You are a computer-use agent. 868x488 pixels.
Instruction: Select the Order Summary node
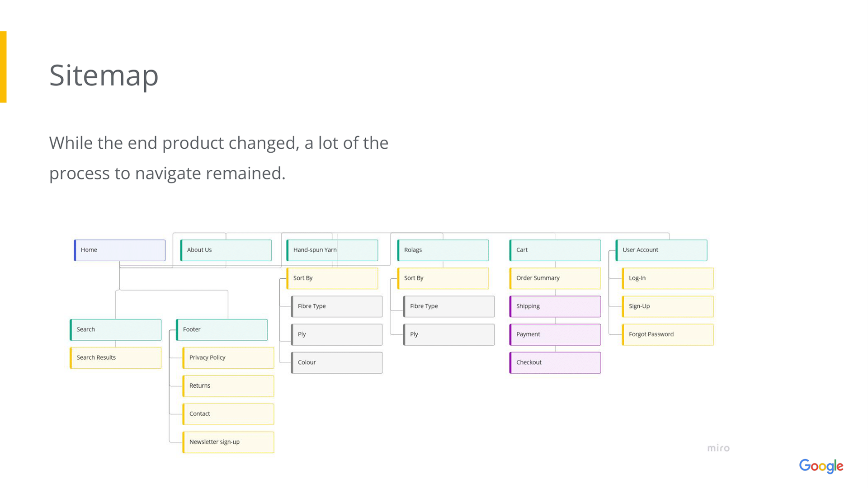click(x=555, y=278)
